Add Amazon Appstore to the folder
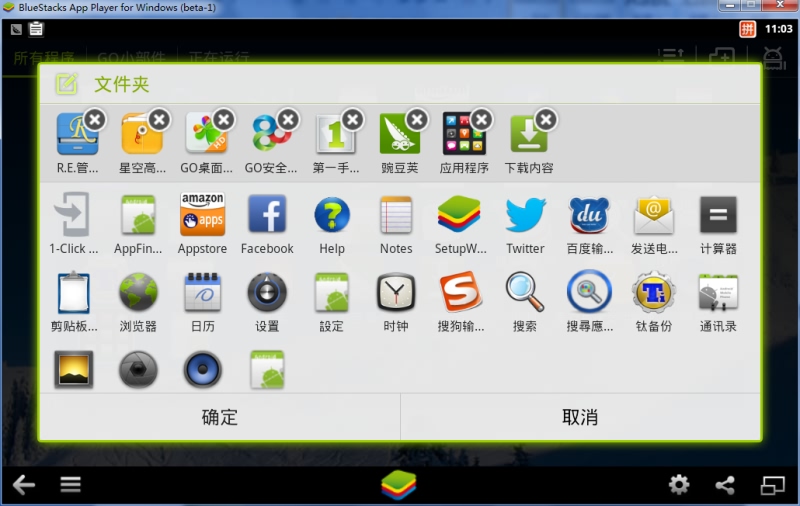The width and height of the screenshot is (800, 506). 203,214
